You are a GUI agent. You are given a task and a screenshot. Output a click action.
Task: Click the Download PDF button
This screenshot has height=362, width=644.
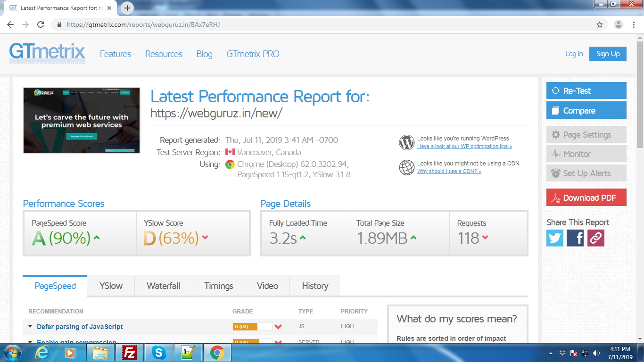[x=586, y=198]
